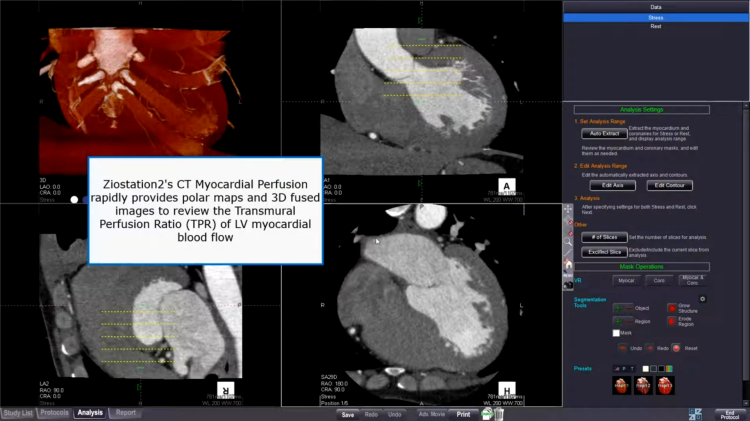
Task: Click the Ziostation logo icon
Action: [x=695, y=414]
